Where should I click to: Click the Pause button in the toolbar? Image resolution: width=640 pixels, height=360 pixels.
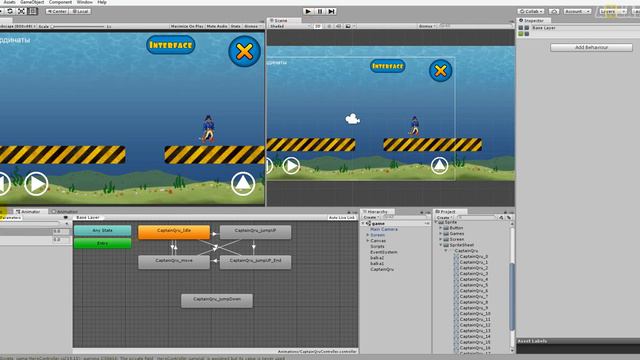pyautogui.click(x=320, y=11)
